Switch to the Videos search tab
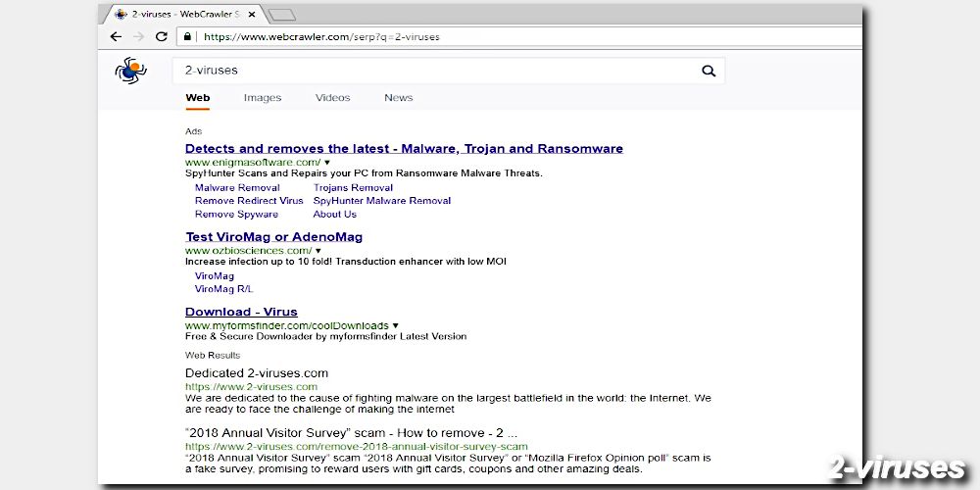Screen dimensions: 980x490 332,98
